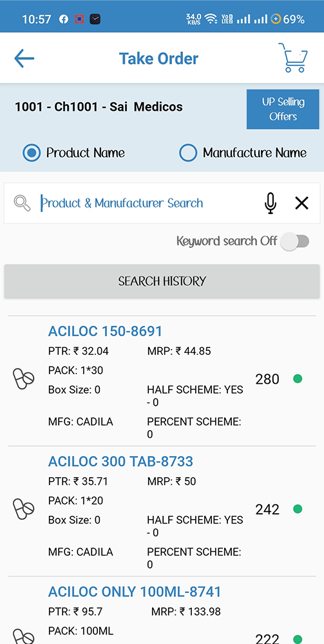324x644 pixels.
Task: Tap the microphone voice search icon
Action: pyautogui.click(x=270, y=203)
